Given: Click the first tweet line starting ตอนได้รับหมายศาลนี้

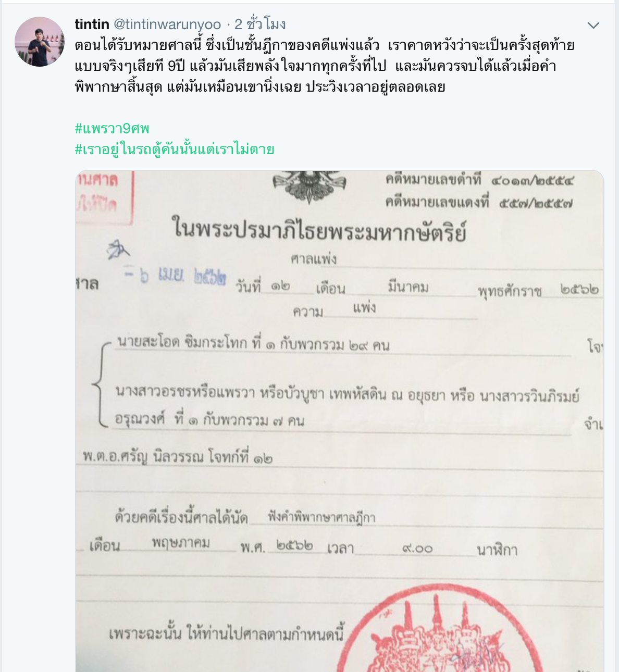Looking at the screenshot, I should (325, 45).
